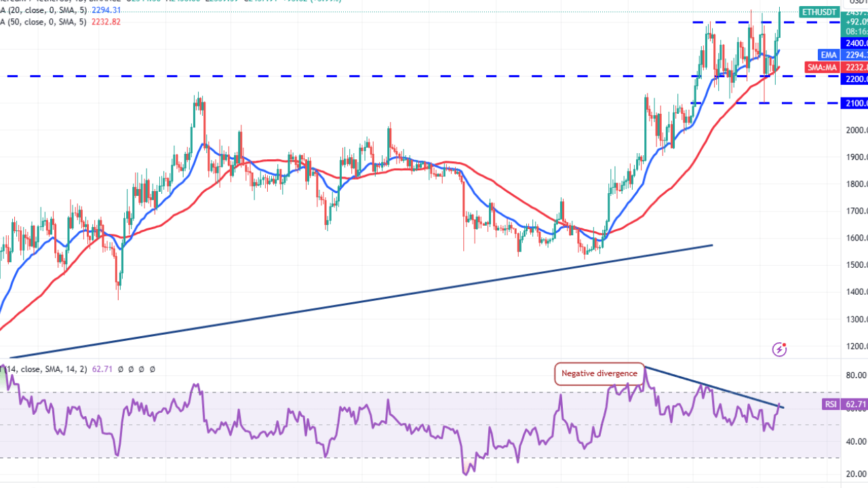Click the 1200.0 price axis label

856,346
